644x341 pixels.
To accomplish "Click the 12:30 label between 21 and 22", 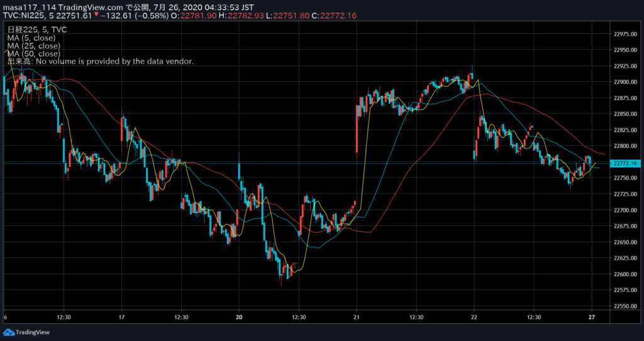I will [416, 317].
